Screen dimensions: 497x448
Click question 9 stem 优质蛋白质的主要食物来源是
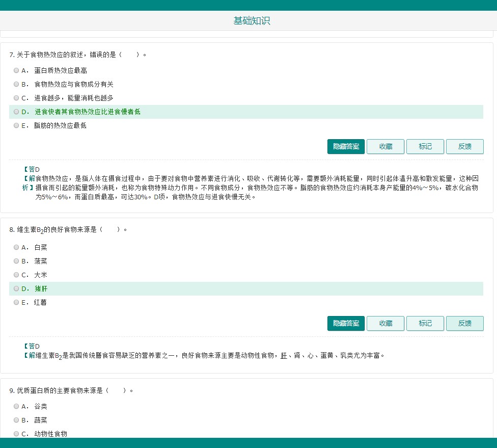[71, 390]
